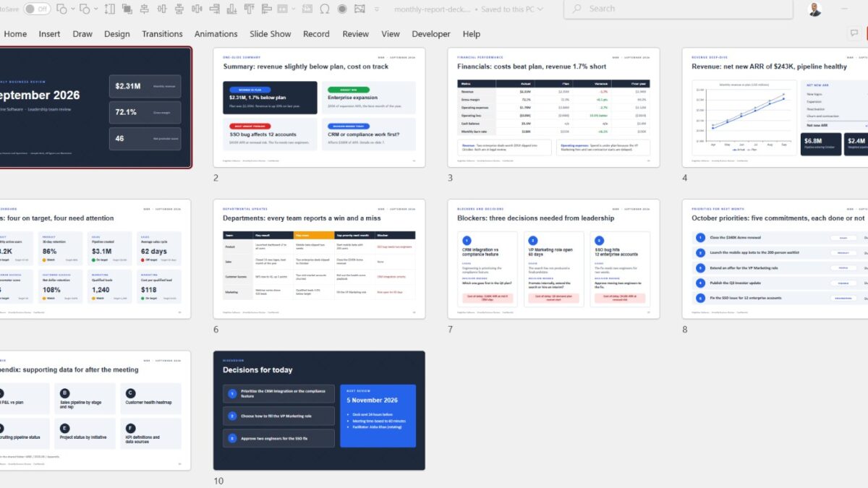
Task: Select the 'four on target' KPI slide thumbnail
Action: [x=95, y=259]
